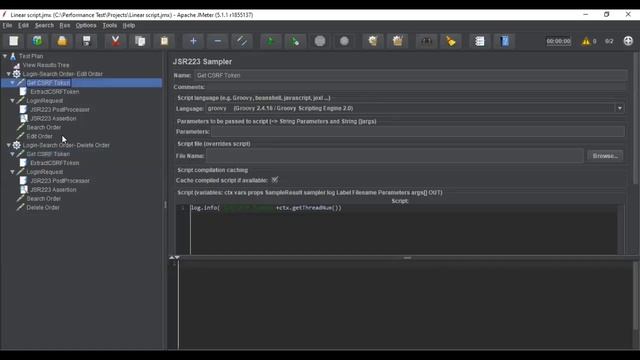This screenshot has height=360, width=640.
Task: Select Delete Order sampler in tree
Action: point(43,207)
